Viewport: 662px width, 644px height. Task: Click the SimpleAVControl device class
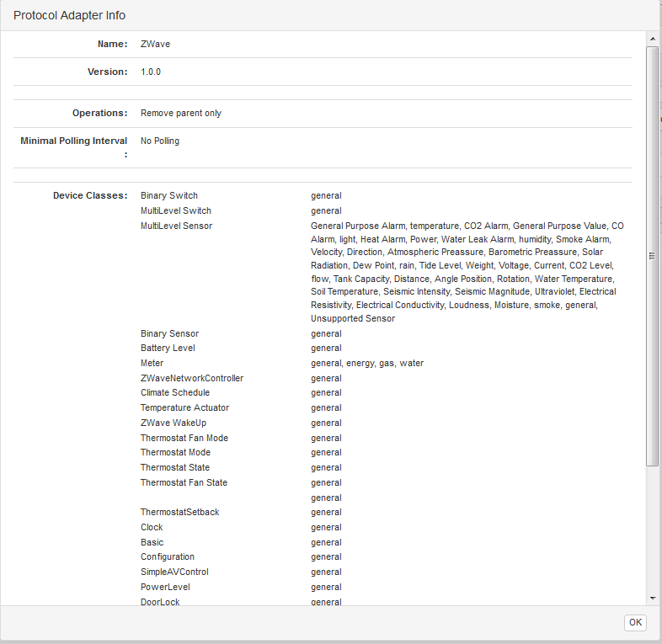point(174,572)
